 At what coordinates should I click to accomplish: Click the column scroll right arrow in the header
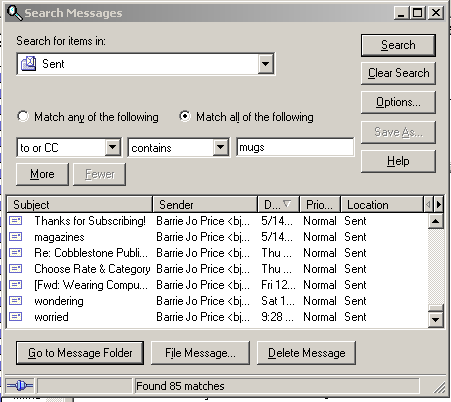pyautogui.click(x=438, y=204)
